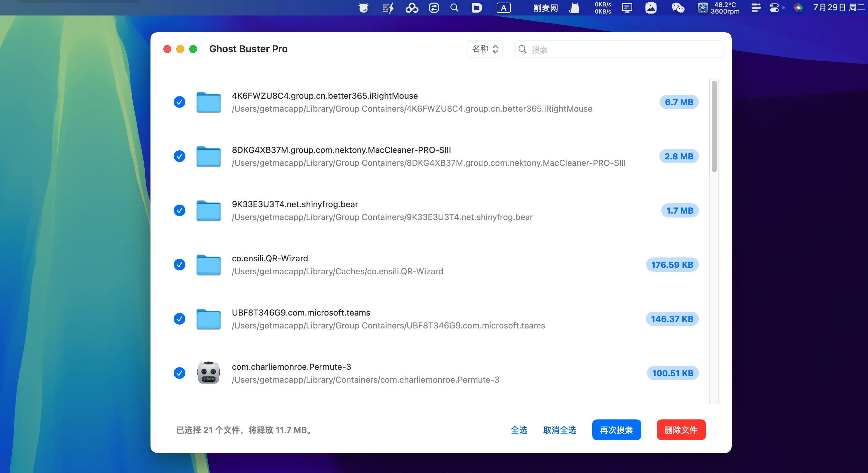868x473 pixels.
Task: Click the iRightMouse folder icon
Action: pos(208,102)
